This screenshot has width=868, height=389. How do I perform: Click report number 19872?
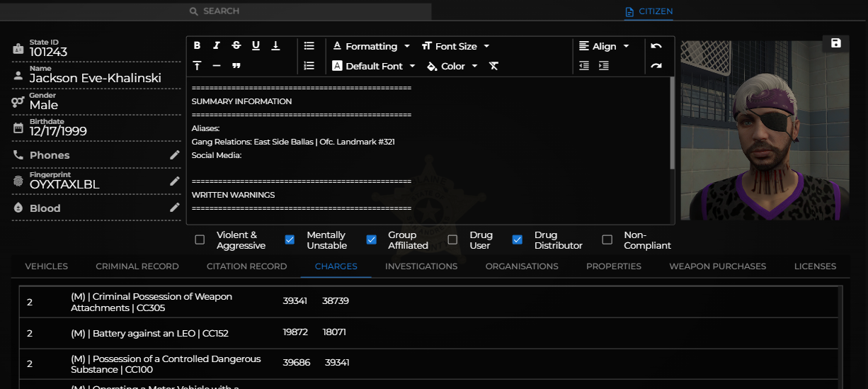pyautogui.click(x=295, y=332)
